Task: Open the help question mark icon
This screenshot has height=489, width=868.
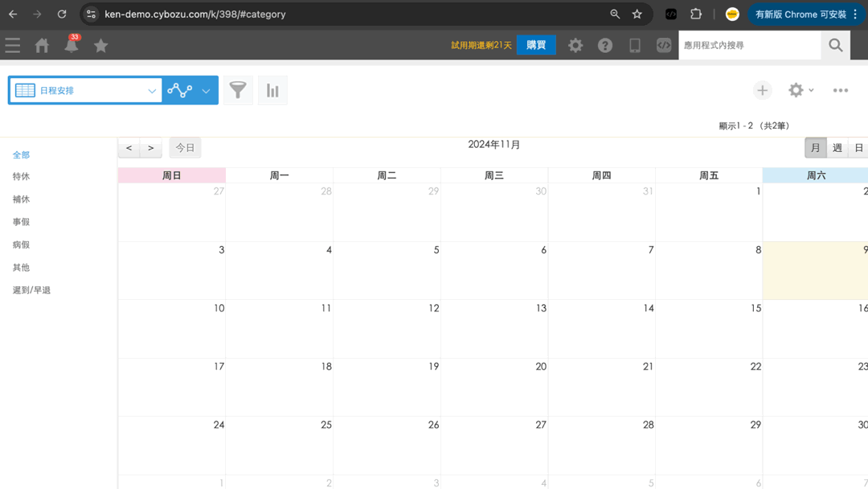Action: (605, 46)
